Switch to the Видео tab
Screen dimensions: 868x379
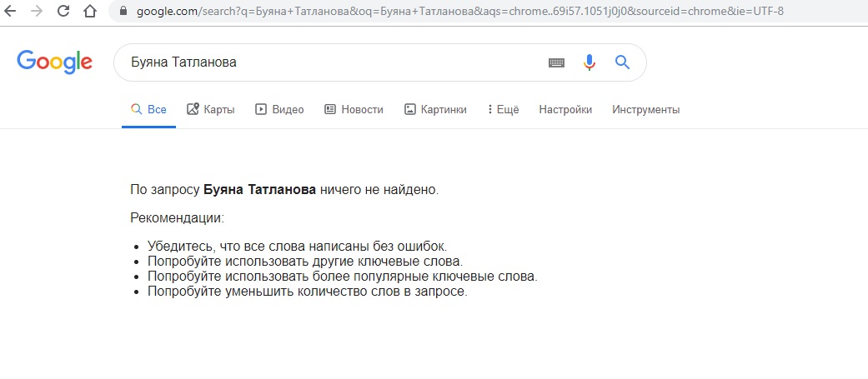[279, 110]
